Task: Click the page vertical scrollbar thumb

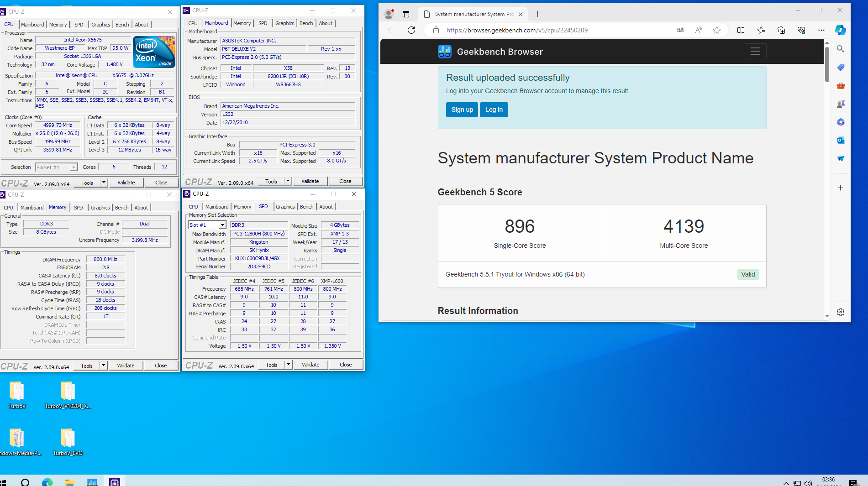Action: pyautogui.click(x=827, y=64)
